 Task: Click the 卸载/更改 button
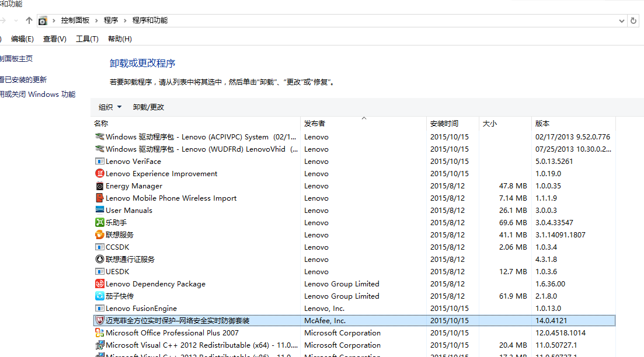coord(148,107)
